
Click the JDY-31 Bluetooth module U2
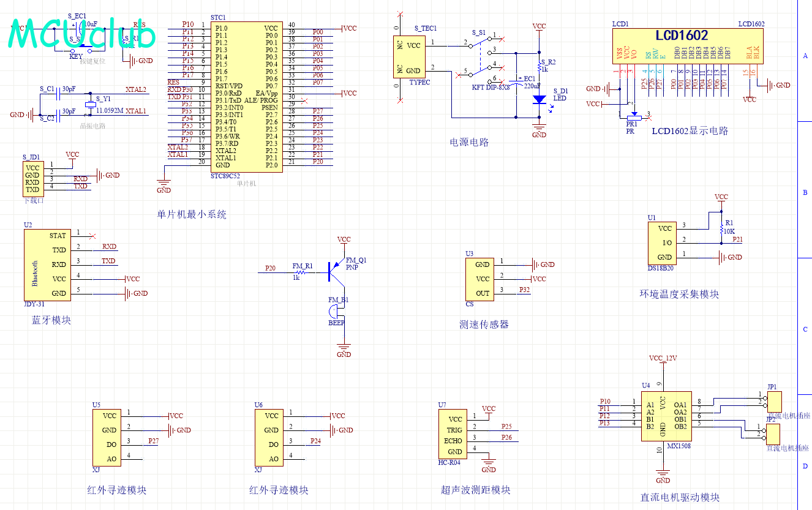pyautogui.click(x=47, y=264)
